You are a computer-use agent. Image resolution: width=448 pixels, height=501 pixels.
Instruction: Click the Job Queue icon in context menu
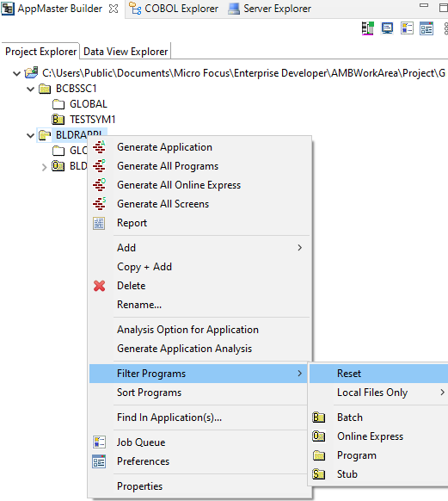[99, 442]
